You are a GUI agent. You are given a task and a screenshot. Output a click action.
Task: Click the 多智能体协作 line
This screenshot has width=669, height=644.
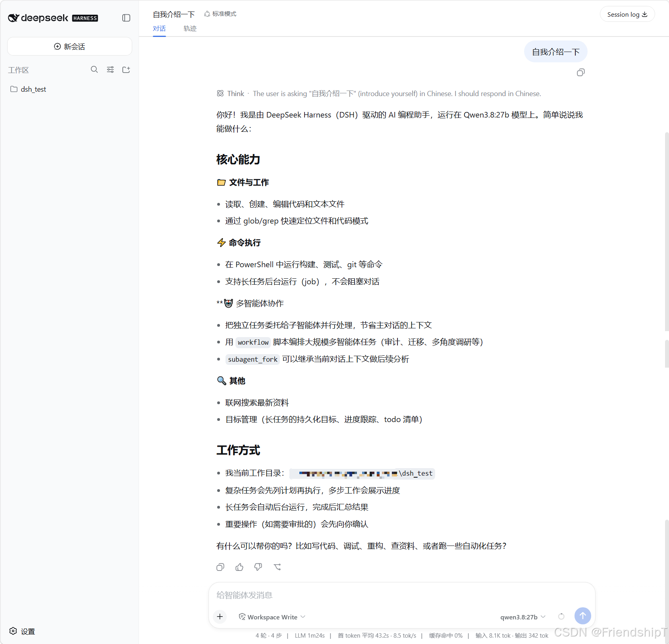[x=250, y=303]
